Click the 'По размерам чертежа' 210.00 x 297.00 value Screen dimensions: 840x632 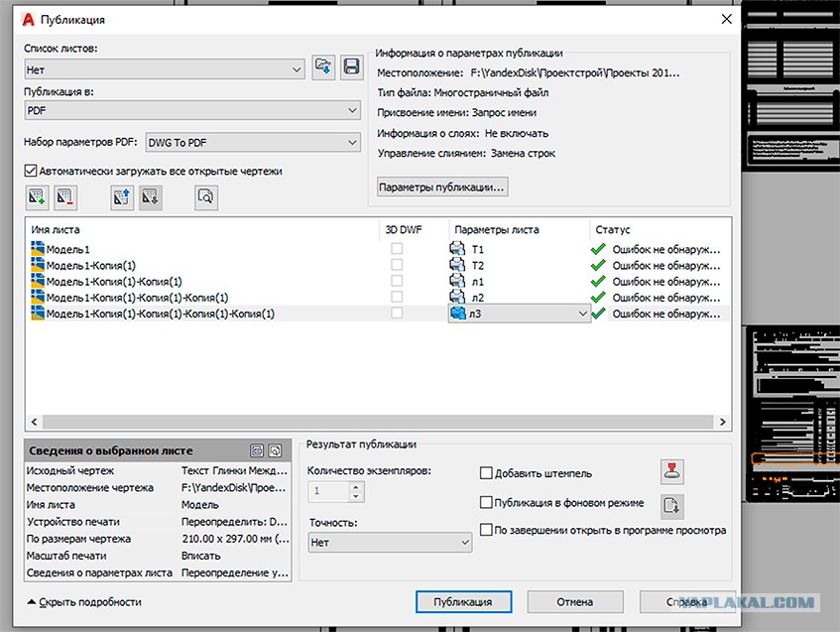[235, 539]
